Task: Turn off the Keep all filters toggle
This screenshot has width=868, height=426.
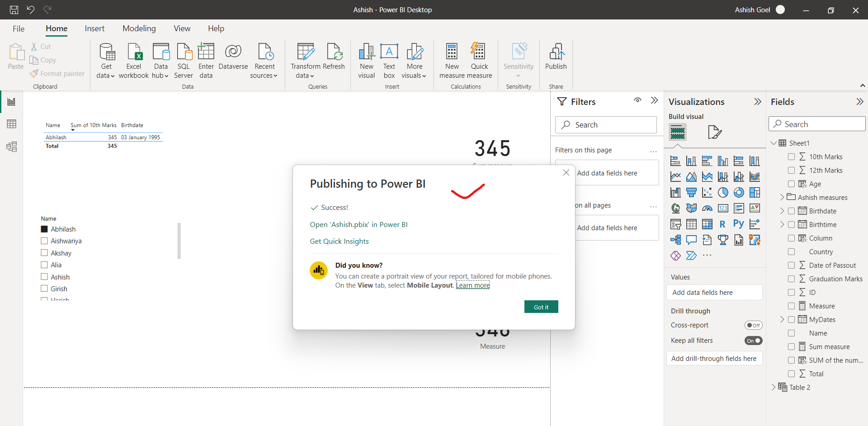Action: click(x=753, y=341)
